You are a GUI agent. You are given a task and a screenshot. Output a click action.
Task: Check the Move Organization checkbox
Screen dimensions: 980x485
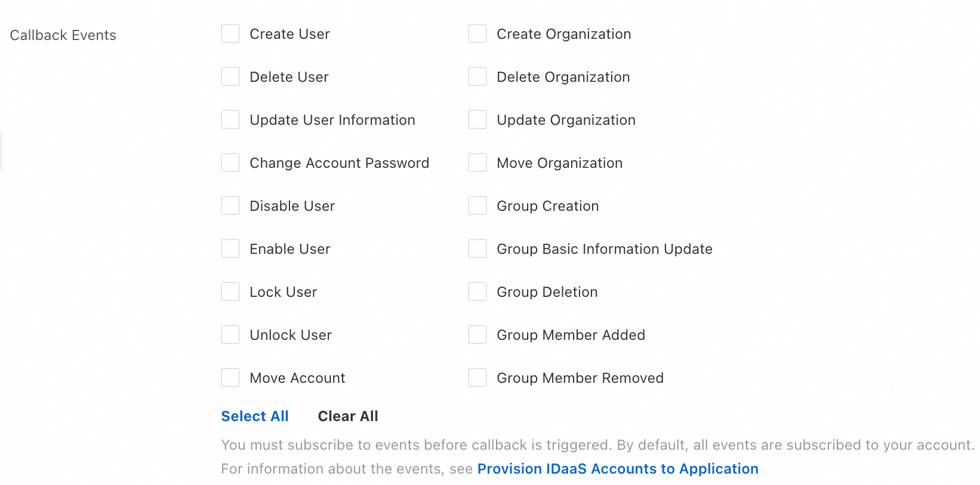477,163
